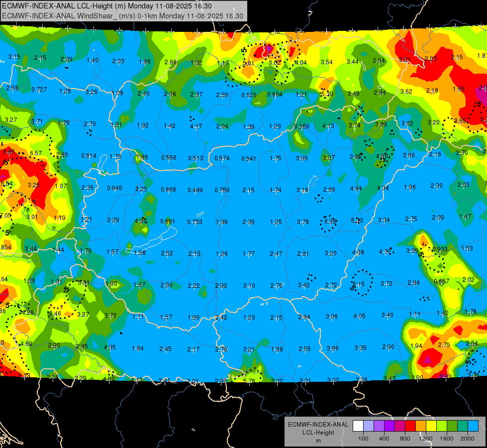
Task: Click the wind shear value 0.933
Action: tap(440, 249)
